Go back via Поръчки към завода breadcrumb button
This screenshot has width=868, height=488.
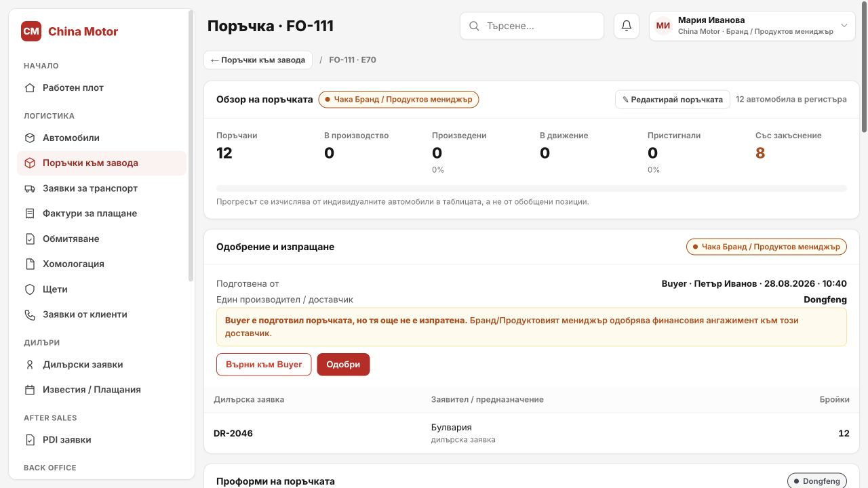coord(258,60)
